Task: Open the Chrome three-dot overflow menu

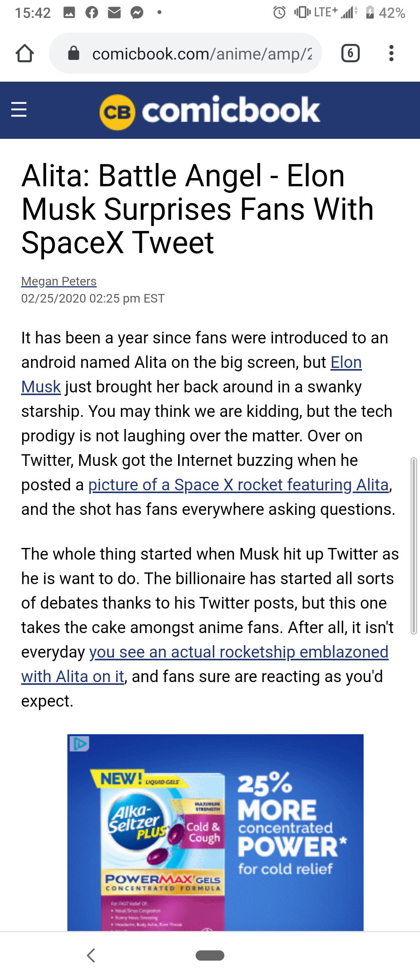Action: 391,53
